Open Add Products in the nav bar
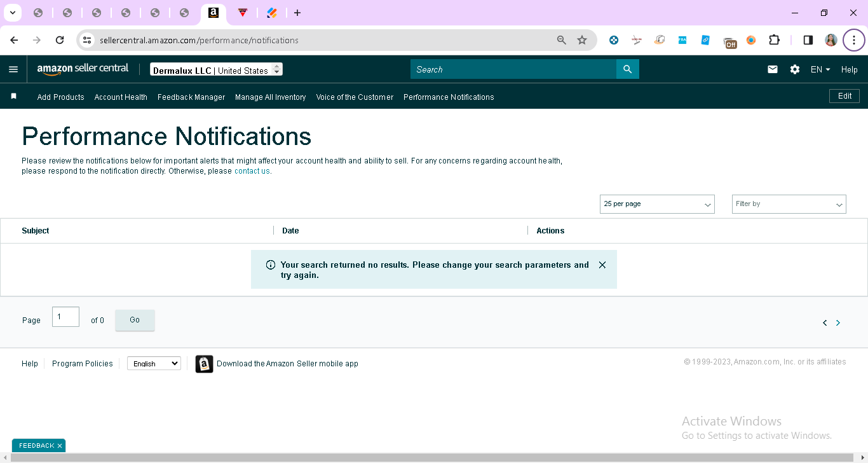Image resolution: width=868 pixels, height=463 pixels. (61, 97)
